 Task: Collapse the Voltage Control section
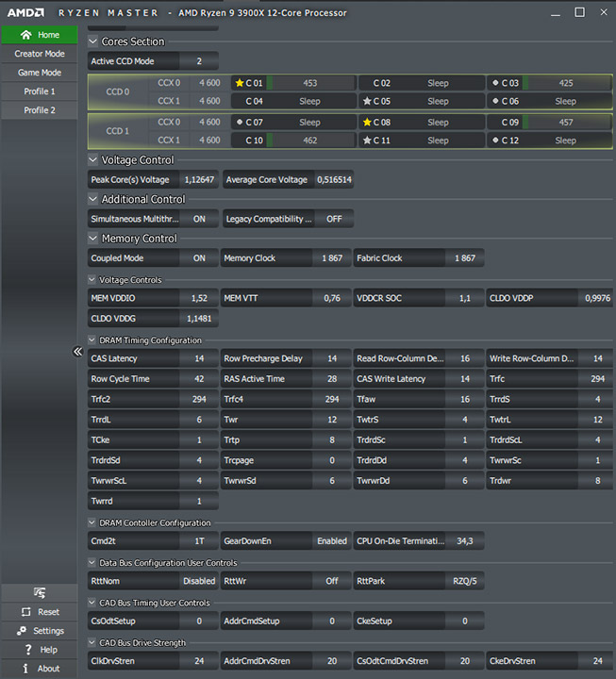(x=92, y=159)
